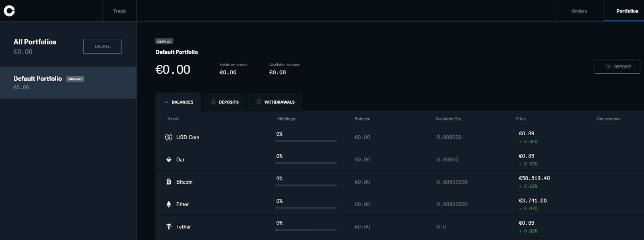Click the Asset column header
The image size is (644, 240).
[x=173, y=119]
